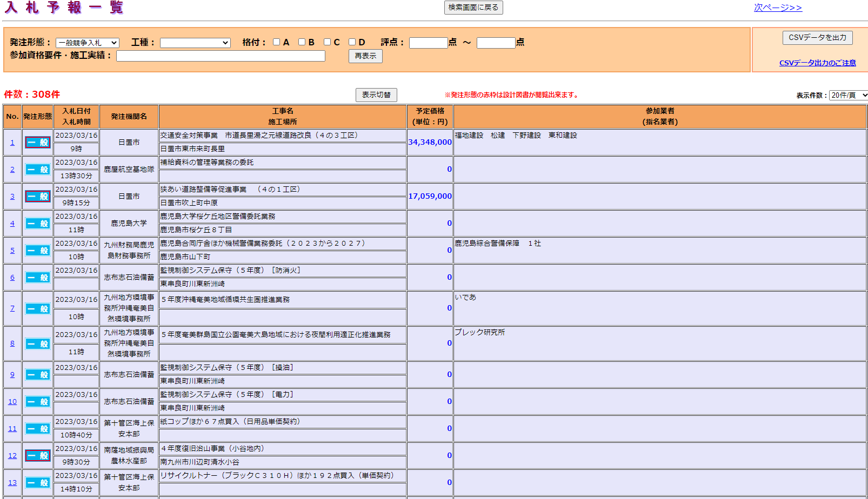The height and width of the screenshot is (499, 868).
Task: Click the 一般 badge in row 10
Action: tap(38, 402)
